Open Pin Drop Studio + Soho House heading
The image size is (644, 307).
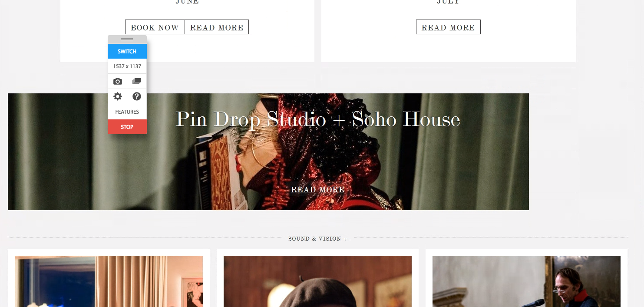pyautogui.click(x=317, y=119)
